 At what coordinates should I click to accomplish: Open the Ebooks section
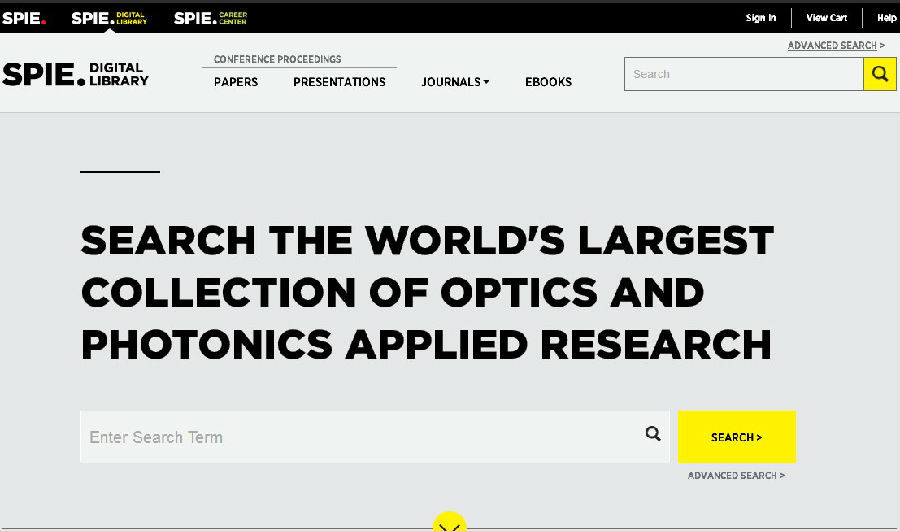click(x=548, y=82)
